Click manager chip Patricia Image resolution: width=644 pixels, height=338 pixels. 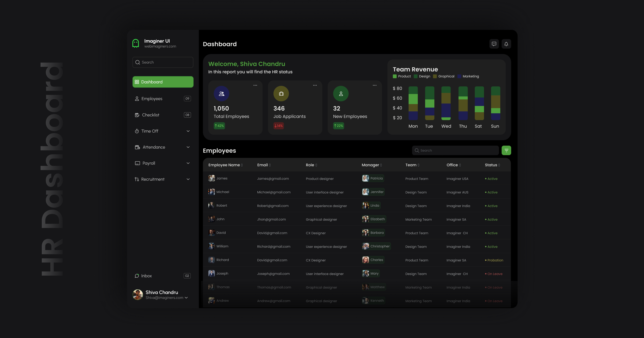pos(373,178)
